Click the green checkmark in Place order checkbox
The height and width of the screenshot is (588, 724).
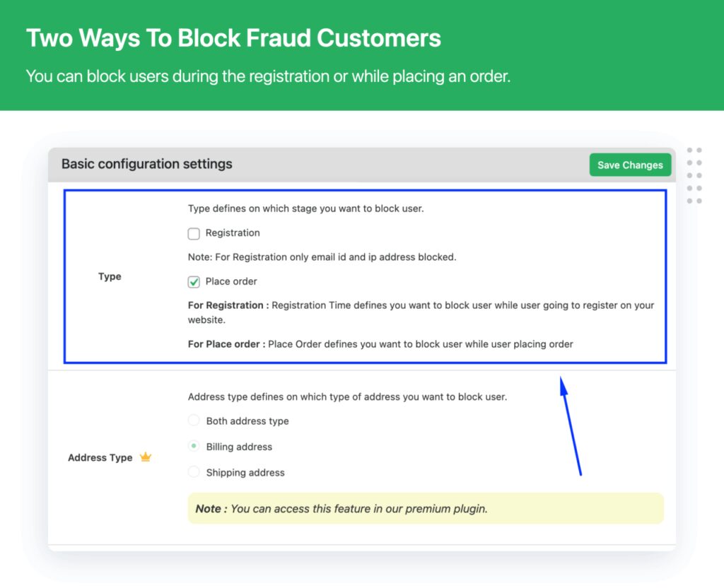point(194,281)
